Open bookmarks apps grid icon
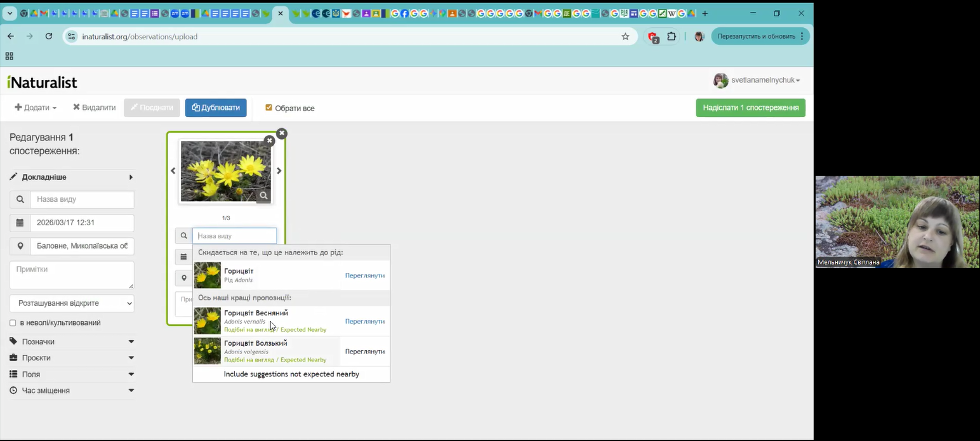The height and width of the screenshot is (441, 980). [10, 56]
